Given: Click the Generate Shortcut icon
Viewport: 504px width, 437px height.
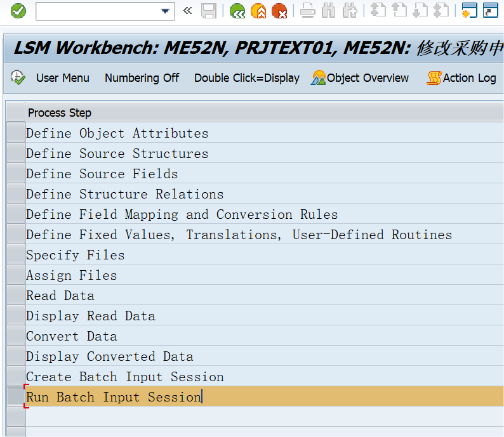Looking at the screenshot, I should [491, 11].
